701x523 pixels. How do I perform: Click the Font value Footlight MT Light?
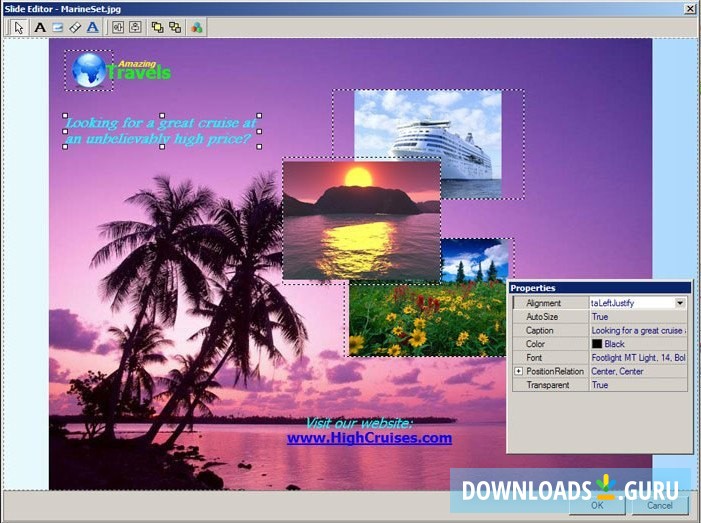click(x=638, y=358)
